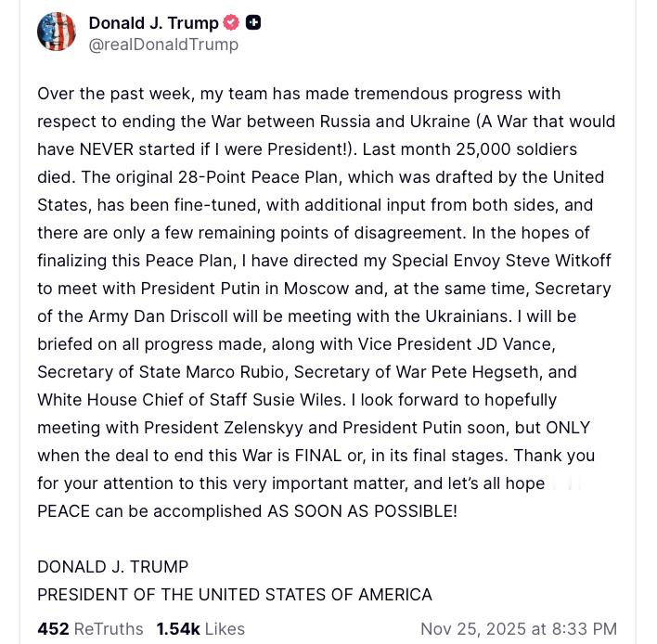
Task: Click PRESIDENT OF THE UNITED STATES line
Action: [234, 594]
